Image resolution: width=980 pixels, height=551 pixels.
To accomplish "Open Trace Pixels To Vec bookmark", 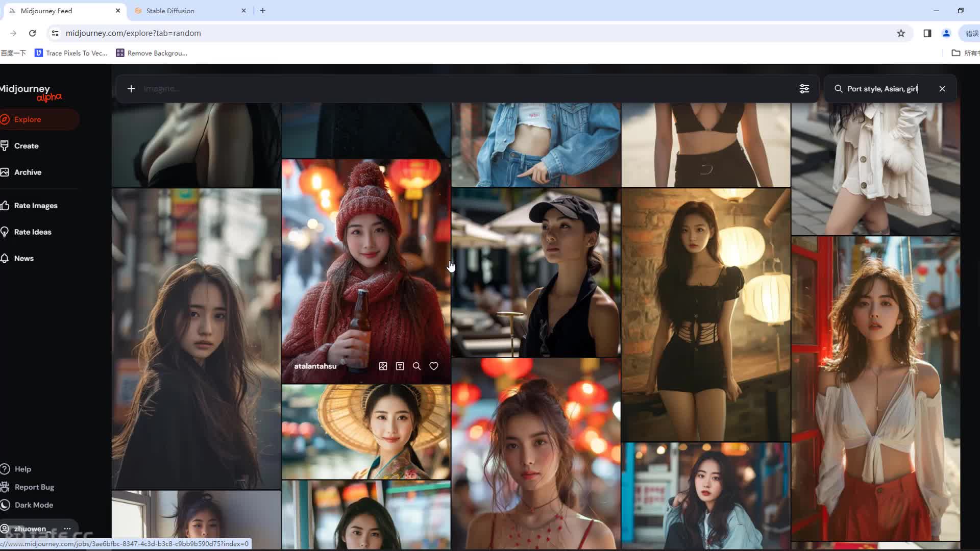I will (x=71, y=53).
